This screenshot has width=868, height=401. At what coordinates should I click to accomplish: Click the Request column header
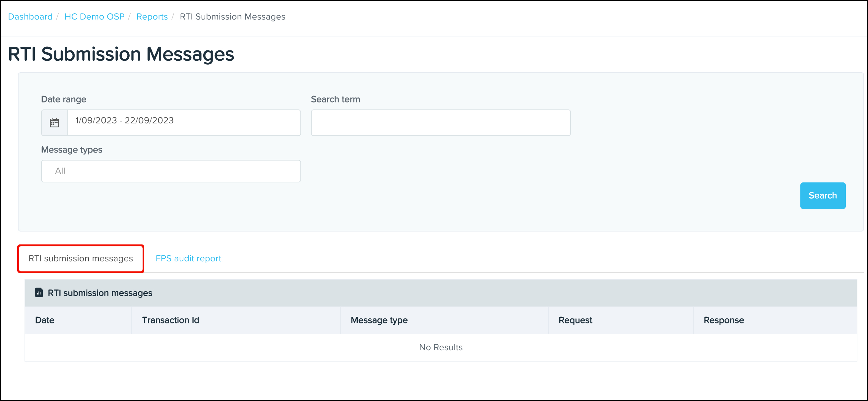coord(575,320)
